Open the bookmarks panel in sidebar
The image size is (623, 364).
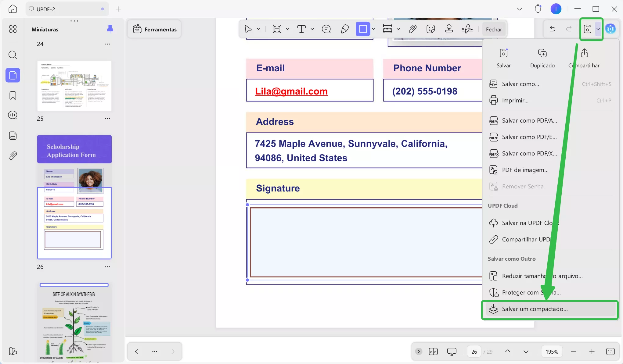point(13,95)
